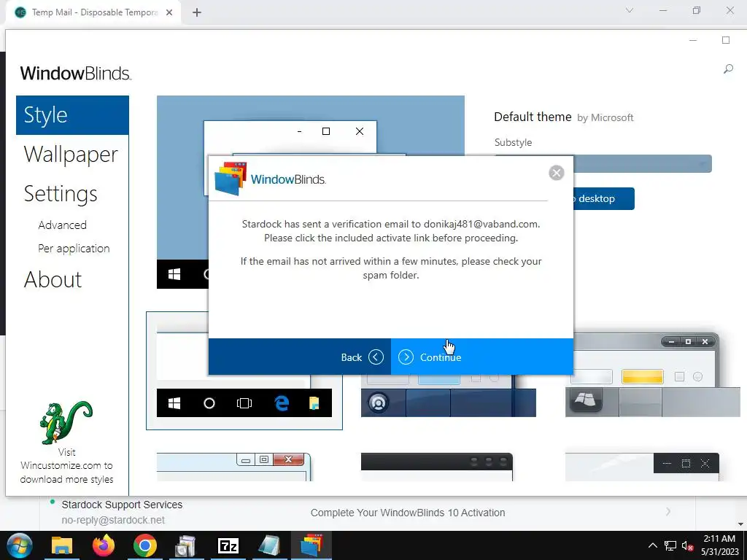747x560 pixels.
Task: Click Back in the verification dialog
Action: (x=300, y=357)
